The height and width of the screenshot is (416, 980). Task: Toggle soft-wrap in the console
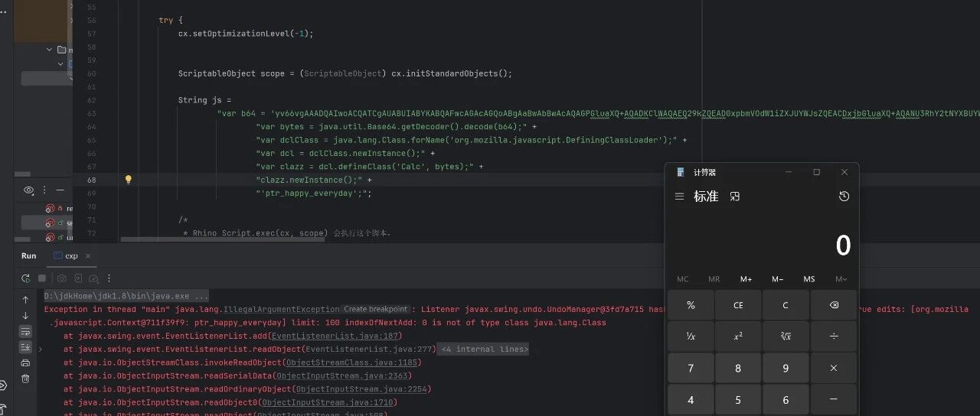click(25, 331)
